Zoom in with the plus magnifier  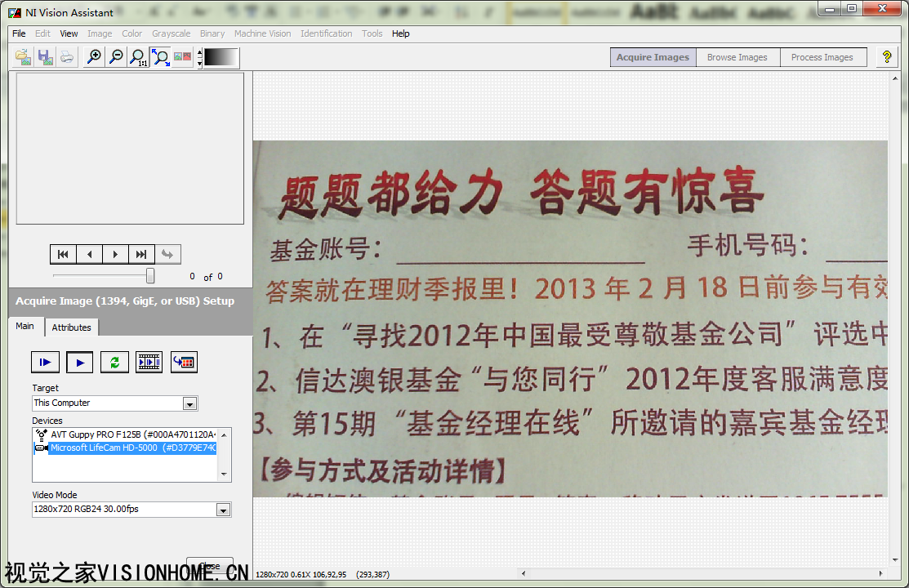tap(94, 57)
